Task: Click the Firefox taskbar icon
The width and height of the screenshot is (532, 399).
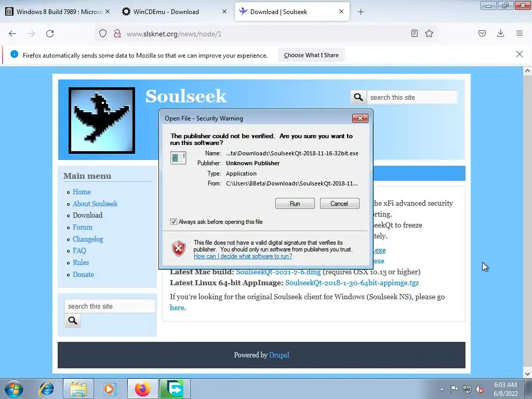Action: tap(142, 389)
